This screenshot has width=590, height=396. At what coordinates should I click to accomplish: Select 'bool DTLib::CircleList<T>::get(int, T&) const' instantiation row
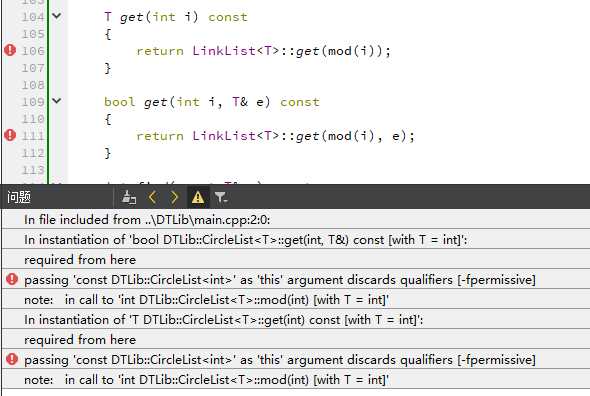tap(296, 240)
